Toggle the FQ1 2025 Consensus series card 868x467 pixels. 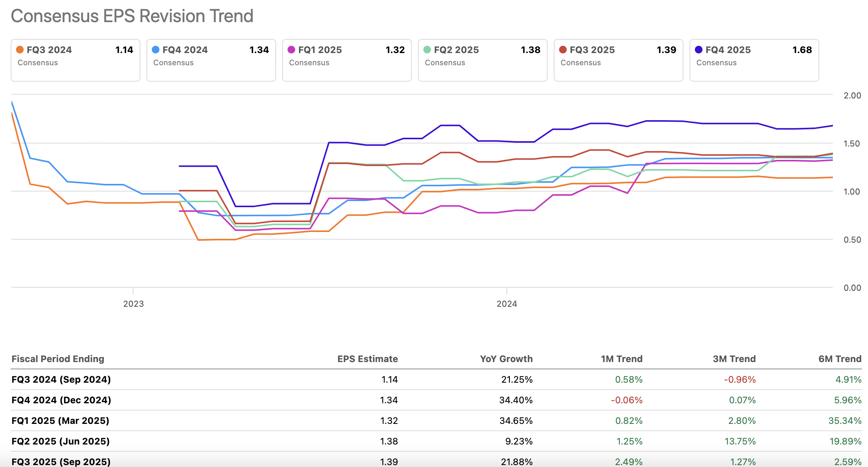tap(347, 60)
